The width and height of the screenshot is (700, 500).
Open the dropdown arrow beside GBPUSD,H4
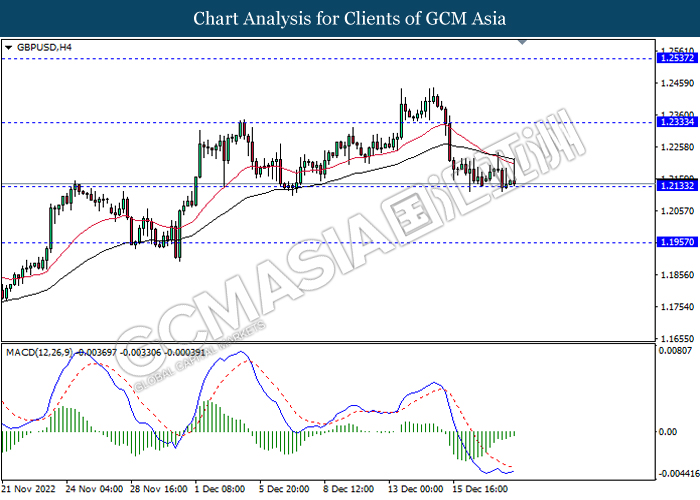click(x=8, y=47)
